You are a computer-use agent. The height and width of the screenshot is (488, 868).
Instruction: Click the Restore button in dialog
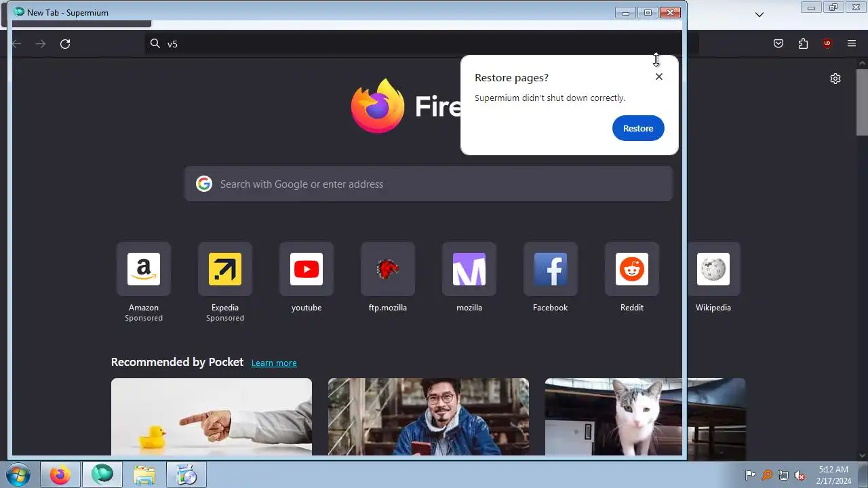pos(638,128)
